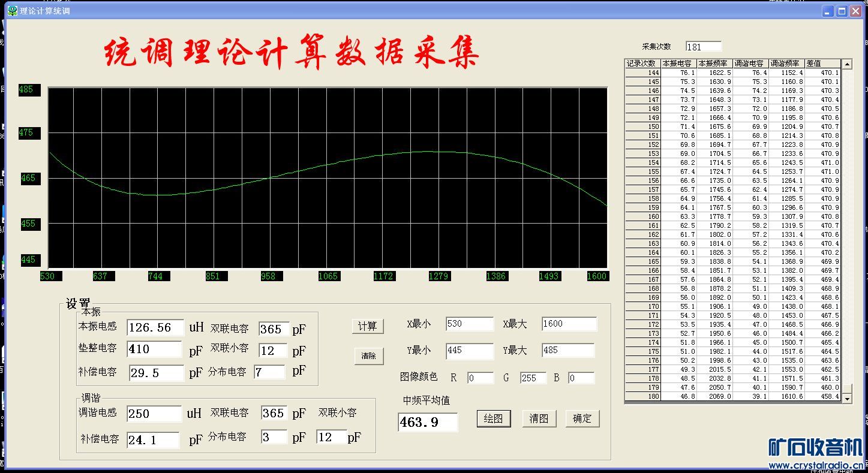The width and height of the screenshot is (868, 473).
Task: Maximize the 理论计算统调 window
Action: pos(842,11)
